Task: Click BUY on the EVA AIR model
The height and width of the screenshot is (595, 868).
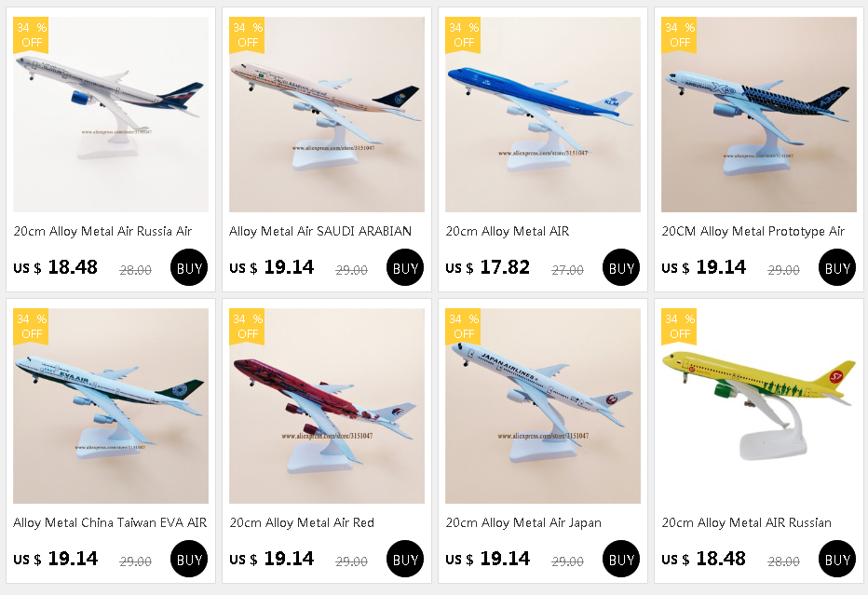Action: [x=189, y=560]
